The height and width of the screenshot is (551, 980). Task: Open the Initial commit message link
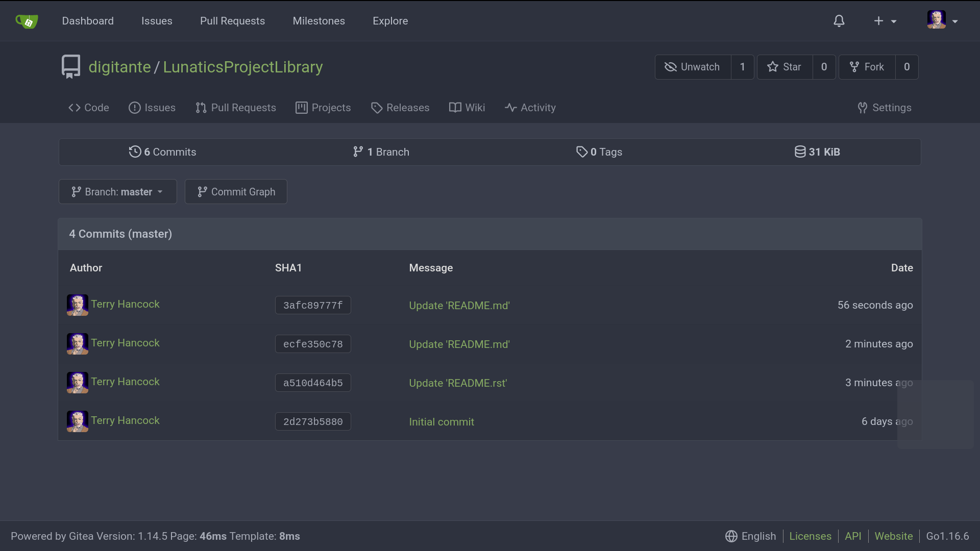[x=442, y=422]
